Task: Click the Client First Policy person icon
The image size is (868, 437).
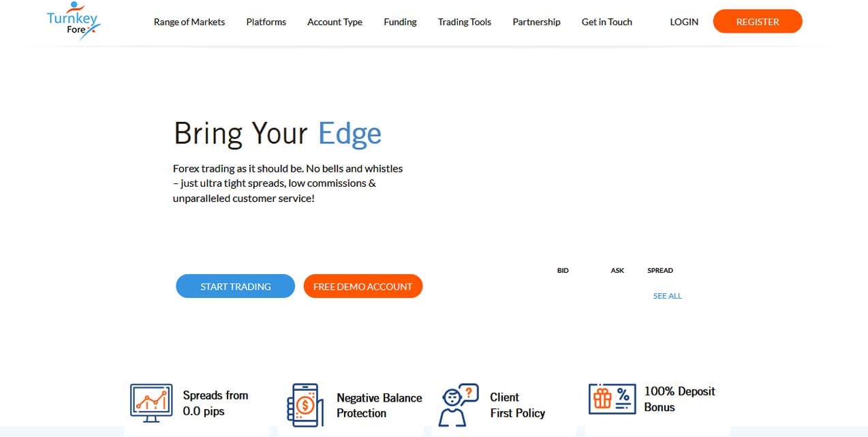Action: (459, 404)
